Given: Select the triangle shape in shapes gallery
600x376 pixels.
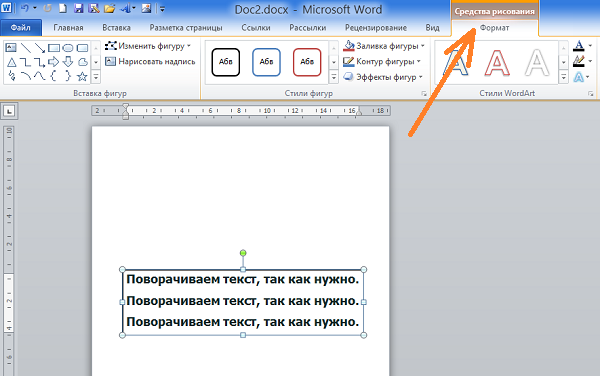Looking at the screenshot, I should [x=12, y=62].
